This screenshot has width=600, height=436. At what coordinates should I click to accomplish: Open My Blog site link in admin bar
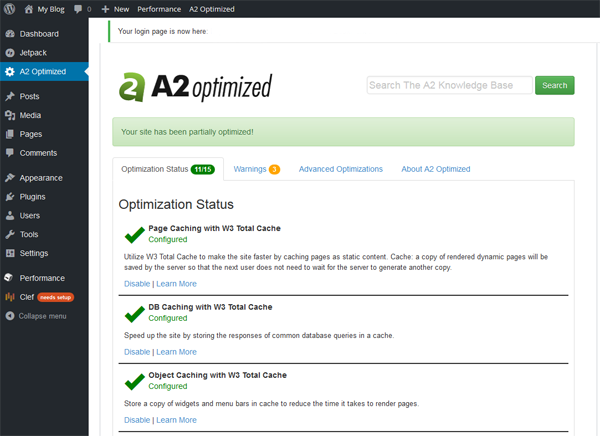pyautogui.click(x=51, y=9)
